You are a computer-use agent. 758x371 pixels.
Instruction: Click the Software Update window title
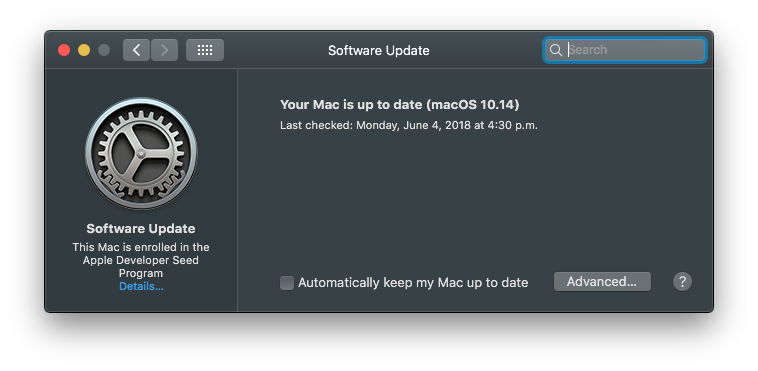click(379, 50)
